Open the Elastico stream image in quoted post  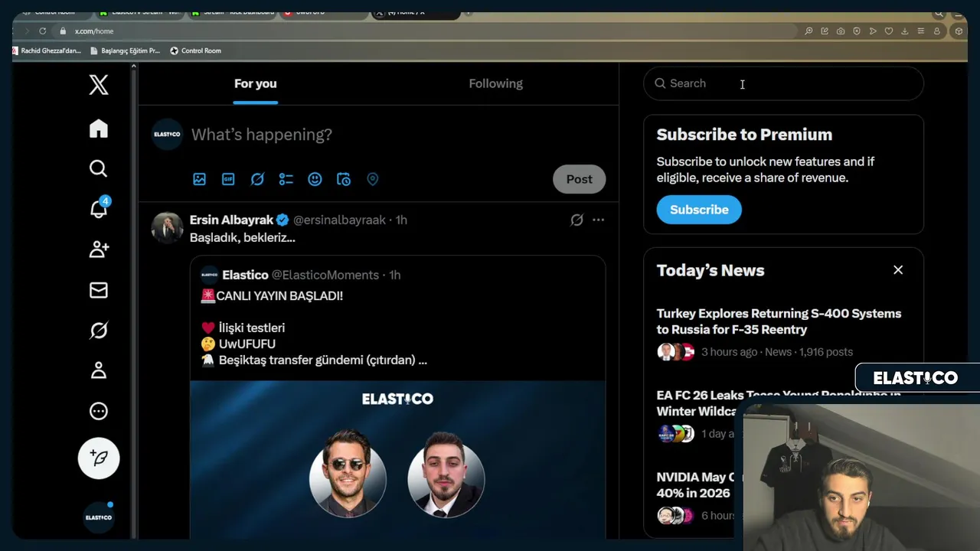[x=397, y=459]
